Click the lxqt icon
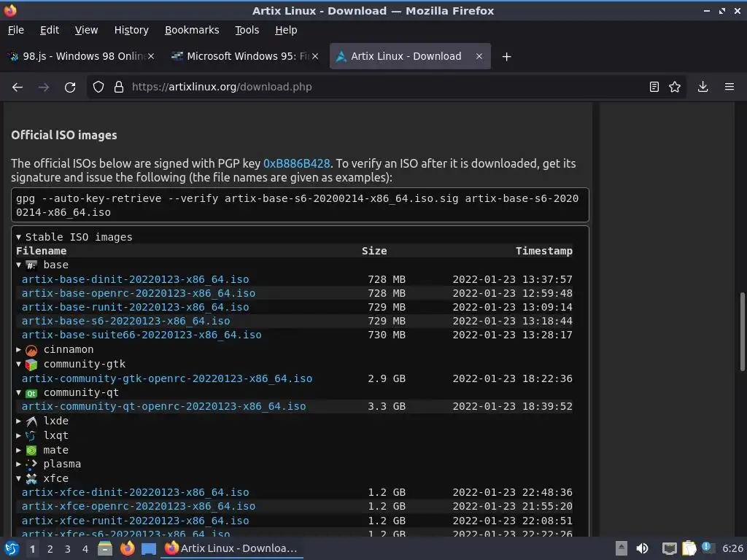 click(x=31, y=436)
